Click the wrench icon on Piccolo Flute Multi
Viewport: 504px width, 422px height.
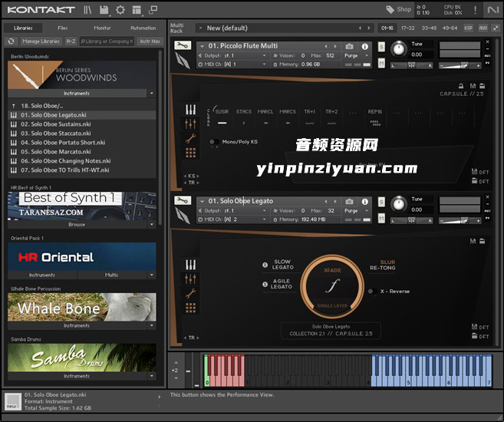pos(182,47)
